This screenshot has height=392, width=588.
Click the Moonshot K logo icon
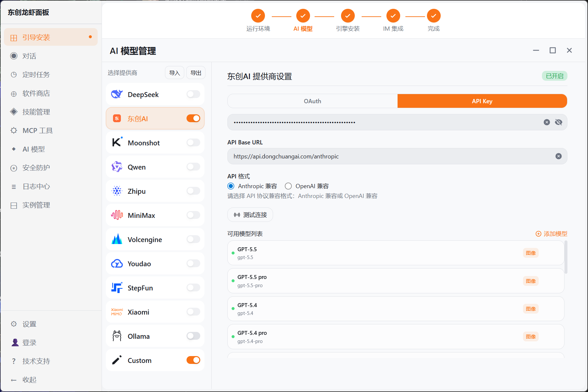click(117, 142)
